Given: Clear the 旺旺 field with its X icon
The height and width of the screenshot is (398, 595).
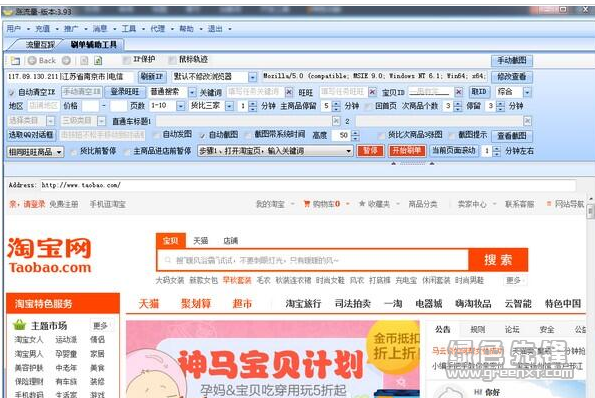Looking at the screenshot, I should point(372,92).
